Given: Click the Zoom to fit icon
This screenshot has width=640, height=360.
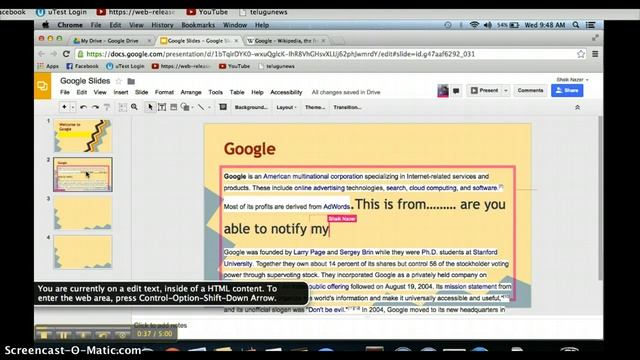Looking at the screenshot, I should click(x=122, y=107).
